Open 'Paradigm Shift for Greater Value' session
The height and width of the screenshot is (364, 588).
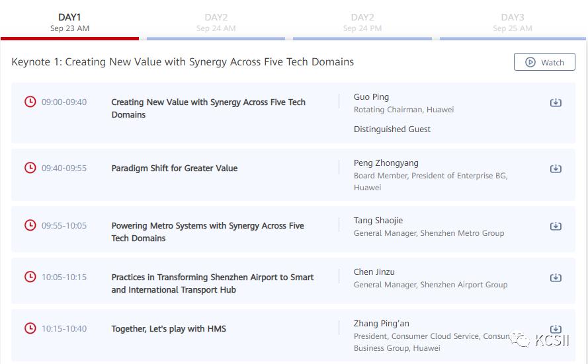click(x=175, y=168)
